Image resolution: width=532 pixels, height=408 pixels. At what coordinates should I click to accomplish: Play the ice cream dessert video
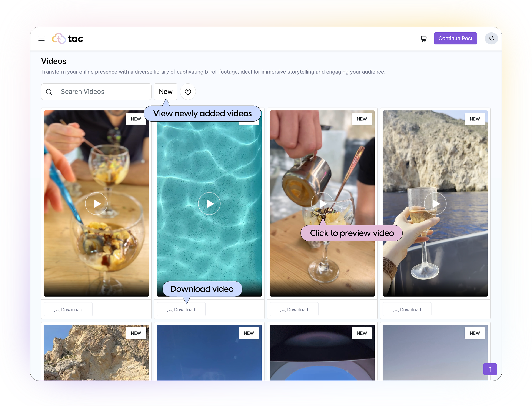pos(96,203)
